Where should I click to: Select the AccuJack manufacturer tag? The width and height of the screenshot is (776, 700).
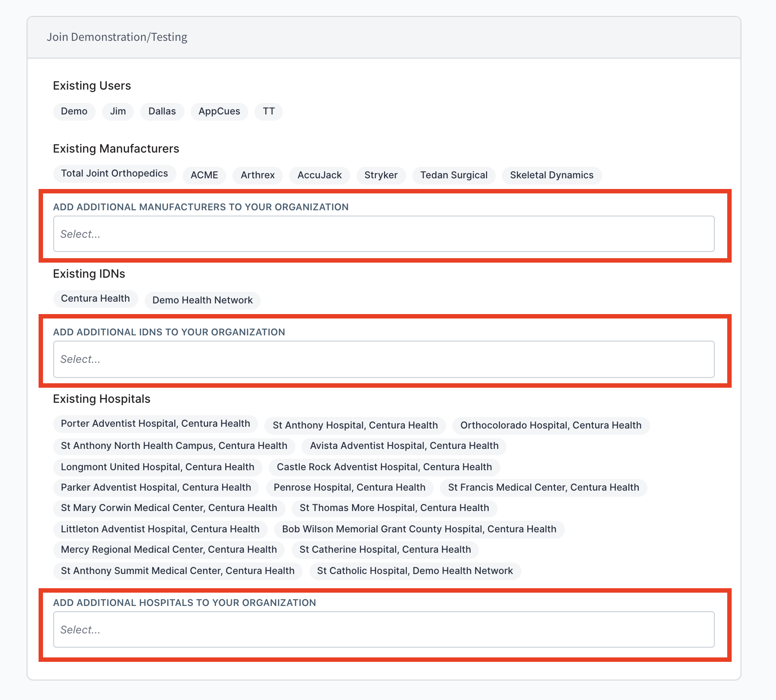pos(319,175)
